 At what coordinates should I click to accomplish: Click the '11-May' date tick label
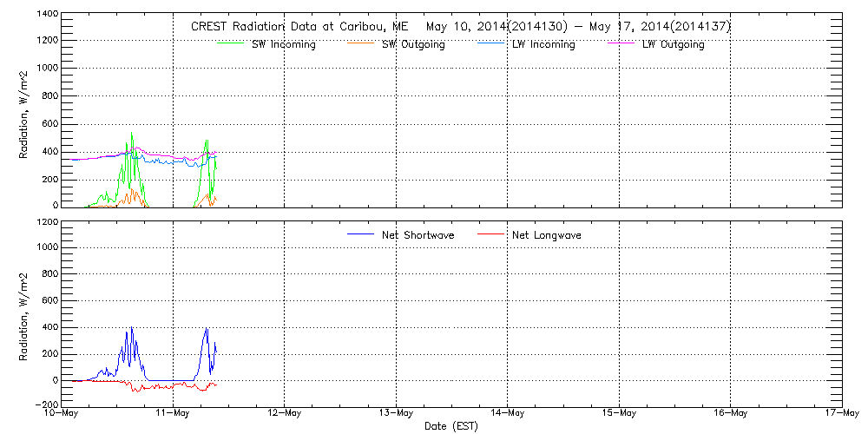[x=173, y=415]
